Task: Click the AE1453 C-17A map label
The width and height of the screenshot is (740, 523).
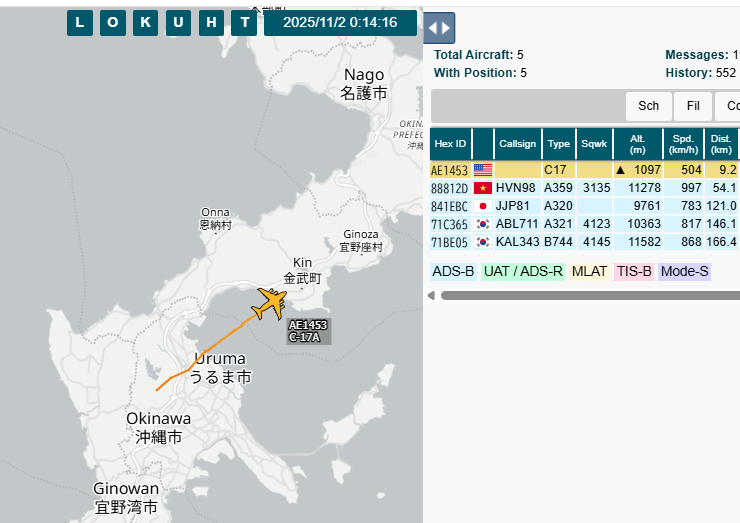Action: coord(308,332)
